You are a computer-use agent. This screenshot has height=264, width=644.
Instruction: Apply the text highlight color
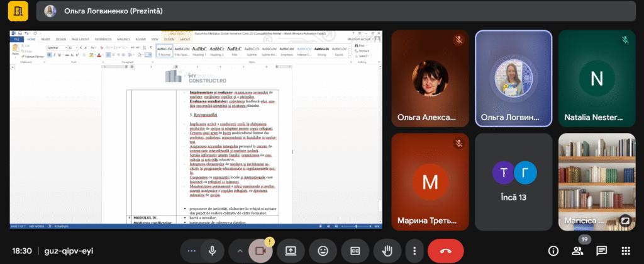pos(91,55)
